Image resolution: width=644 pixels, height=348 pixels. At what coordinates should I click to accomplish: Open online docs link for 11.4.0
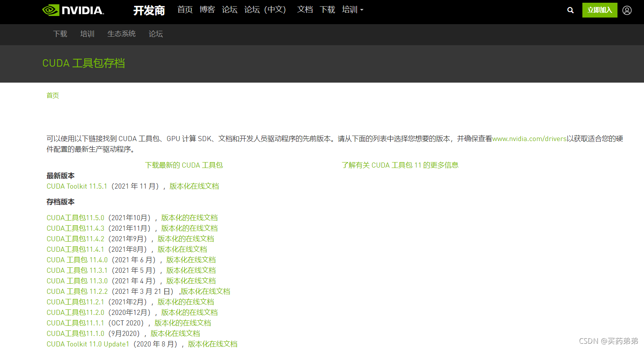click(x=191, y=260)
